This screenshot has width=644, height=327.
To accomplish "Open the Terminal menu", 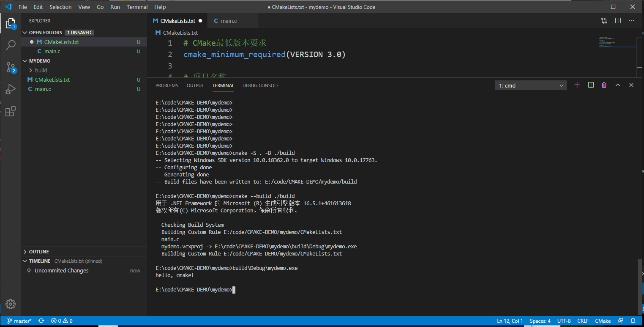I will point(137,7).
